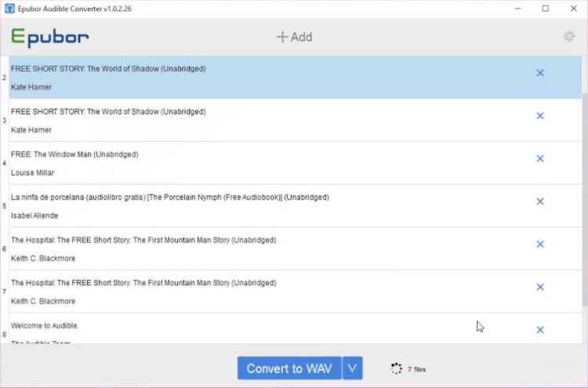Select row 2 title World of Shadow
The width and height of the screenshot is (588, 388).
(x=108, y=69)
